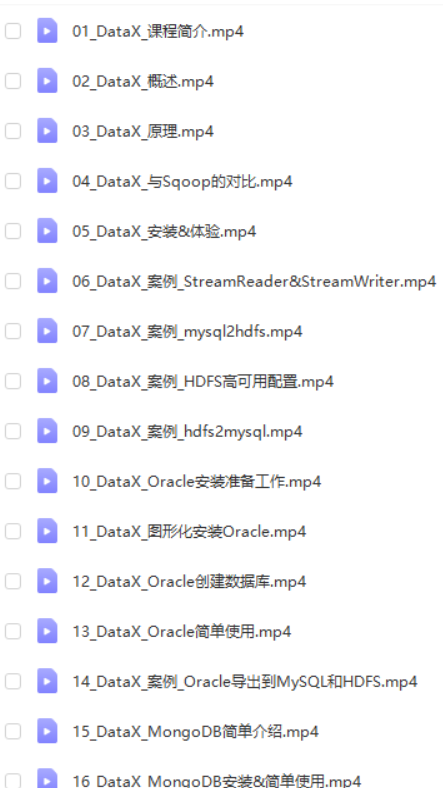This screenshot has width=443, height=788.
Task: Open the file 13_DataX_Oracle简单使用.mp4
Action: (182, 632)
